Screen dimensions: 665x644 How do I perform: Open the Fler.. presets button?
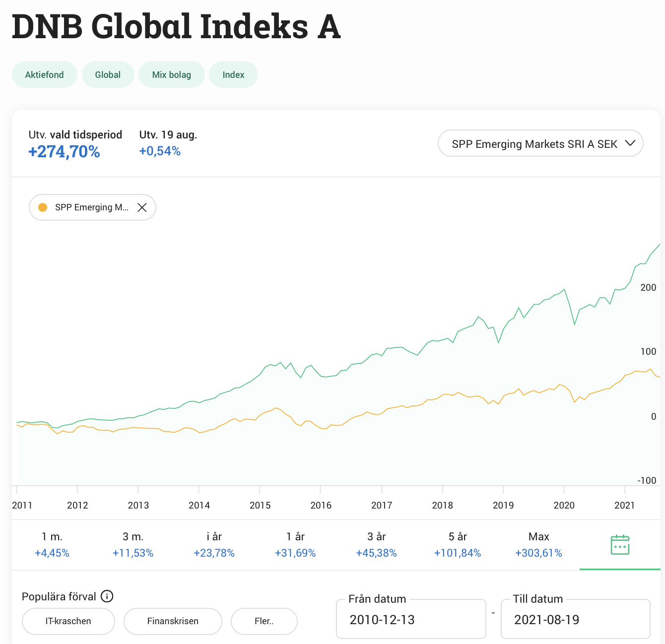tap(264, 621)
